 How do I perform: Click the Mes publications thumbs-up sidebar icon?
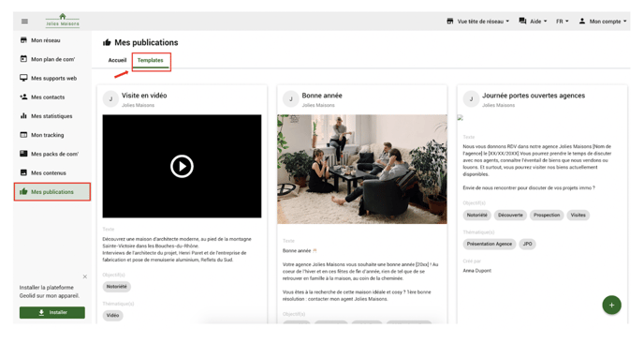point(23,192)
